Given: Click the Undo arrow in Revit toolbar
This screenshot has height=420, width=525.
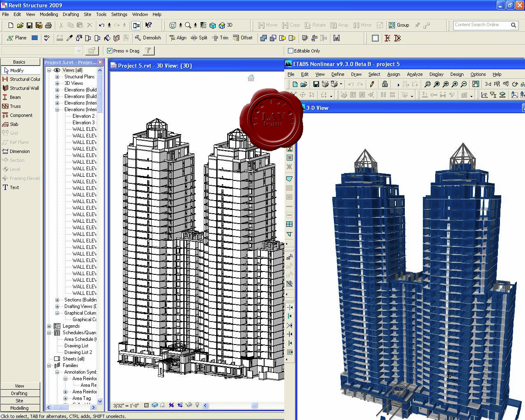Looking at the screenshot, I should [102, 25].
